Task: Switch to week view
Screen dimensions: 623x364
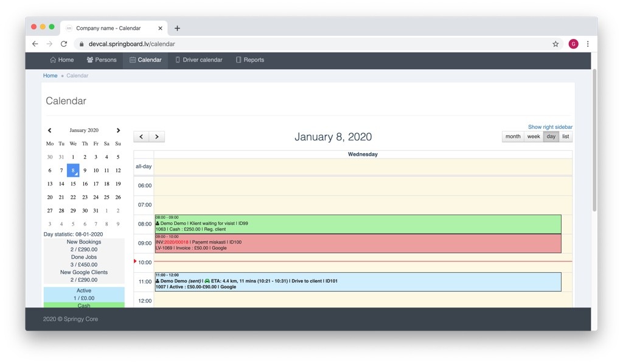Action: [533, 137]
